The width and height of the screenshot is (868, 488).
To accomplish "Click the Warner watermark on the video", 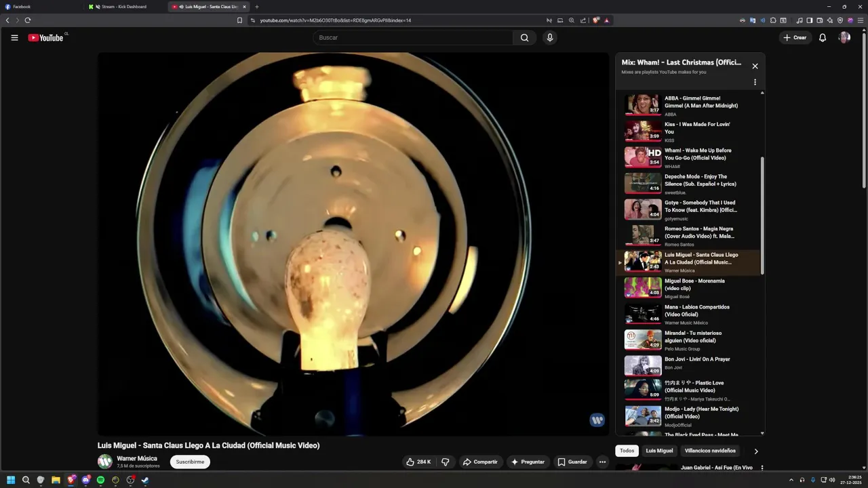I will (597, 420).
